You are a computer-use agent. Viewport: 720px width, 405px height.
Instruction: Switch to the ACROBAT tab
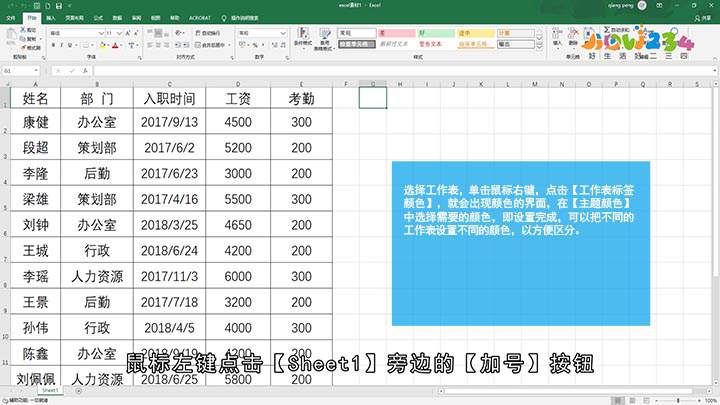click(x=199, y=18)
